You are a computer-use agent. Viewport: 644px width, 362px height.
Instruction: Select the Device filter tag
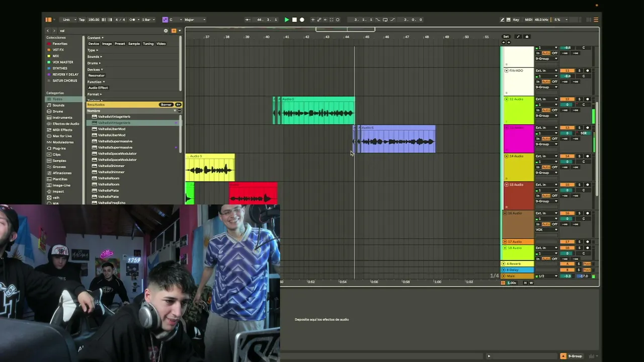[x=94, y=44]
